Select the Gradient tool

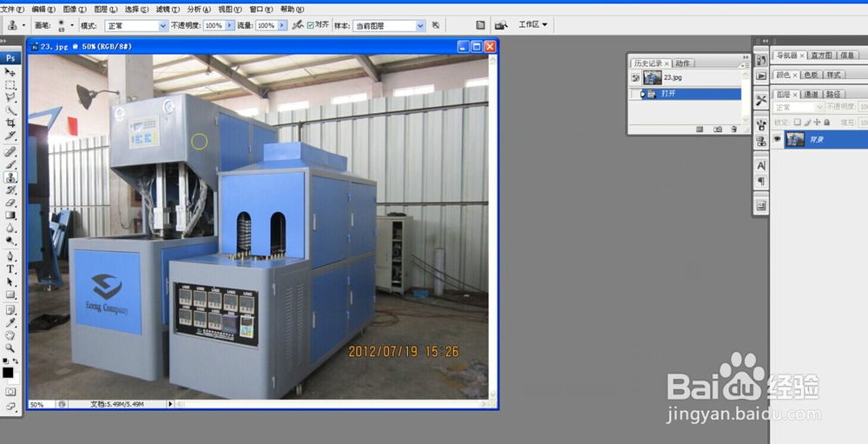coord(10,215)
